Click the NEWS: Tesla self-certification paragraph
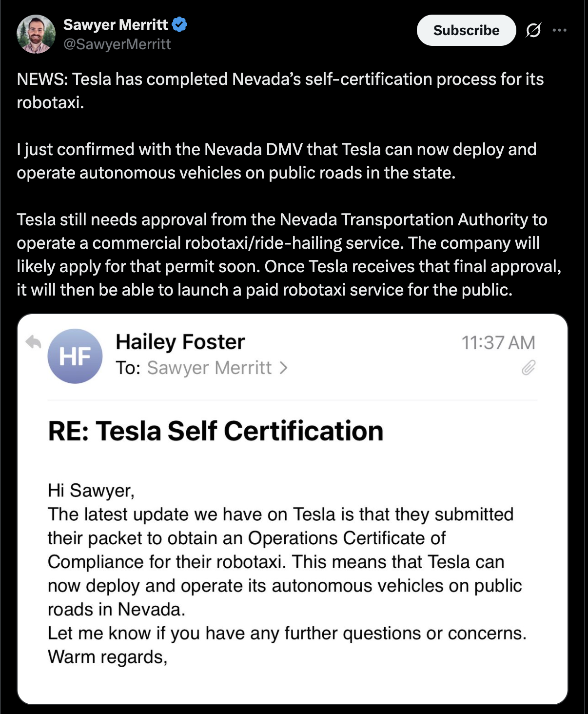This screenshot has width=588, height=714. click(x=280, y=91)
